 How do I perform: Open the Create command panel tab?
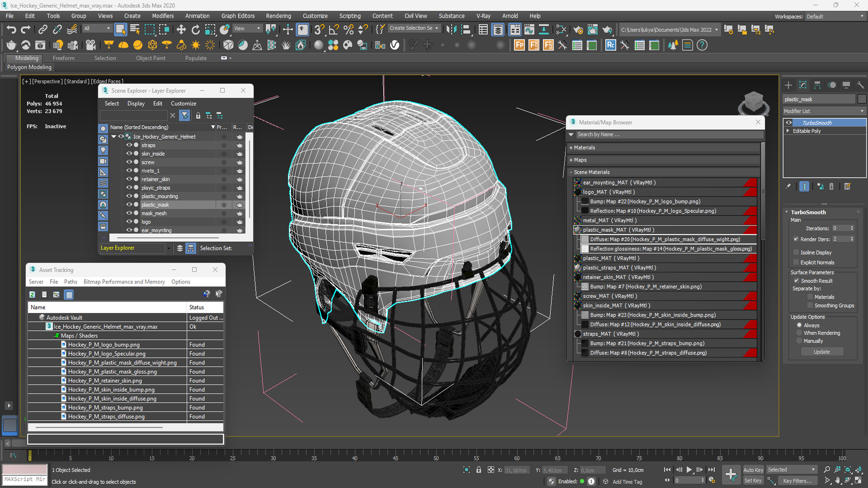pos(788,85)
